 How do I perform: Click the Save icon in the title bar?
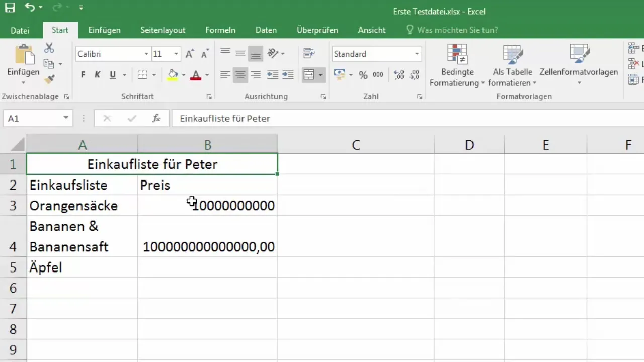coord(10,8)
